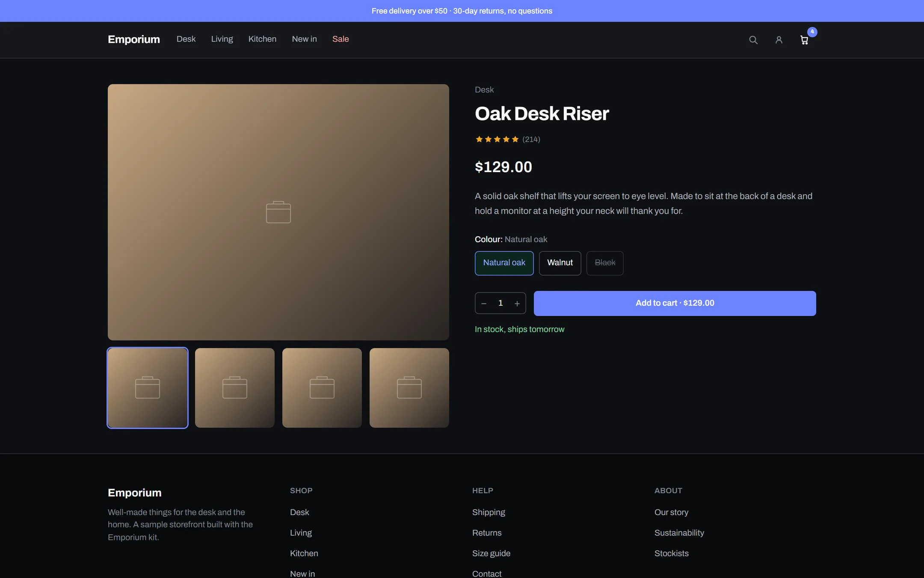Click the $129.00 price text
This screenshot has width=924, height=578.
pos(503,167)
